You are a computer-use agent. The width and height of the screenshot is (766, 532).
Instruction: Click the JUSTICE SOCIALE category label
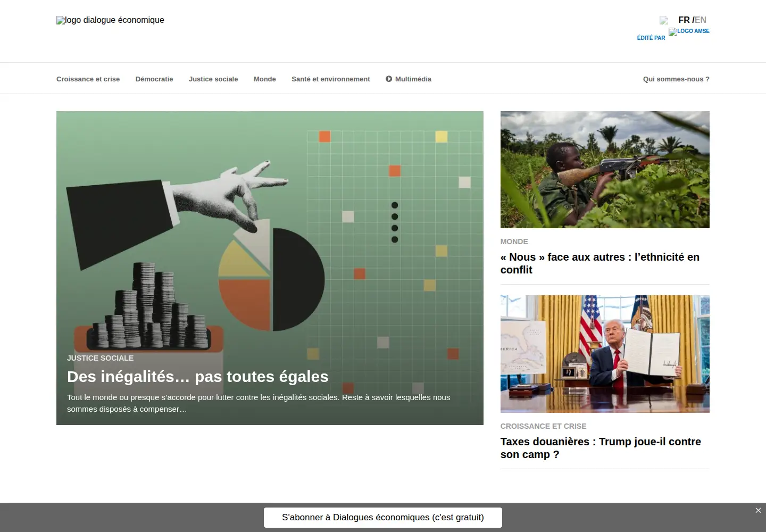coord(101,359)
